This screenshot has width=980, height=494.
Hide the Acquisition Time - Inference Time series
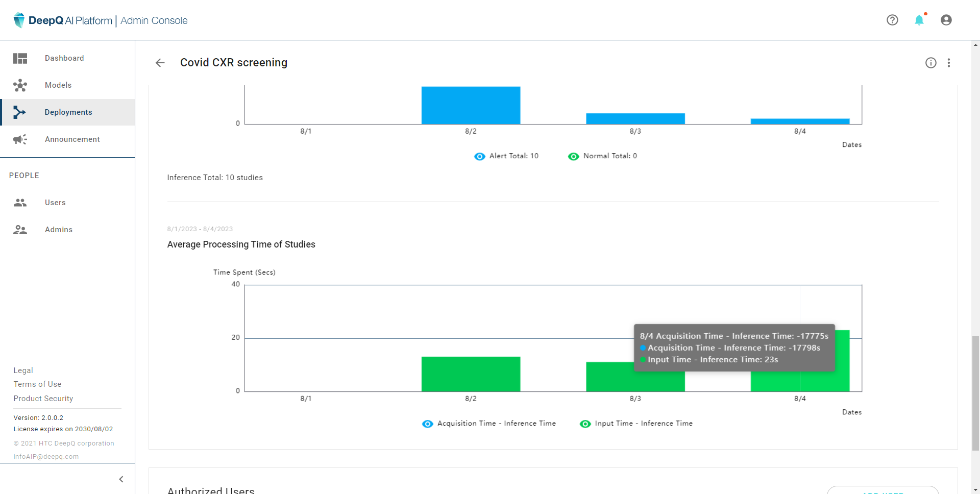click(428, 424)
